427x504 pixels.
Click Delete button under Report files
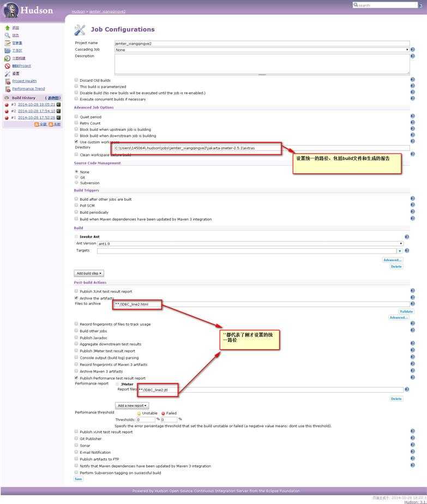coord(396,399)
